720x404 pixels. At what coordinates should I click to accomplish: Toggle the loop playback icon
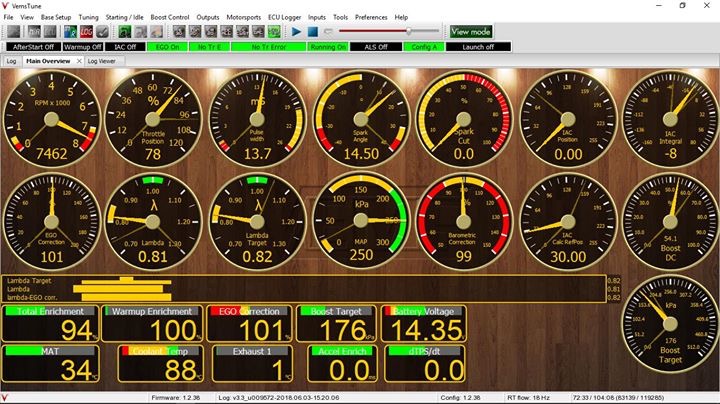coord(328,32)
